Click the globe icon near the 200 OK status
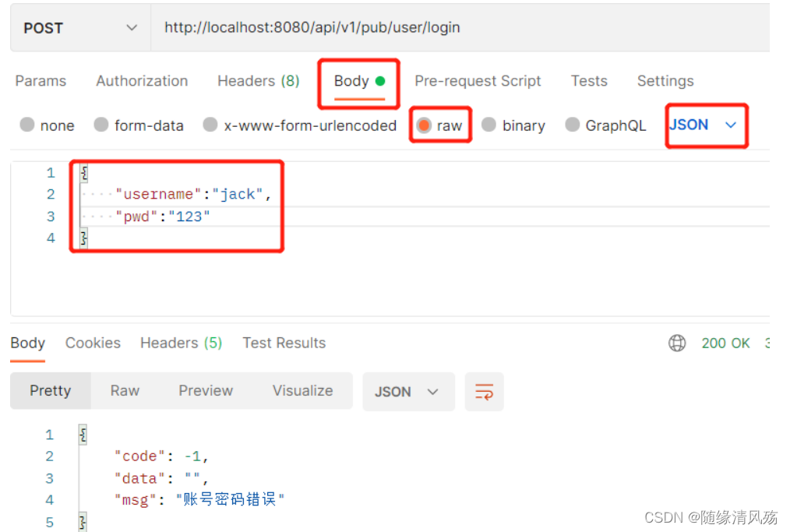This screenshot has height=532, width=790. click(x=677, y=343)
